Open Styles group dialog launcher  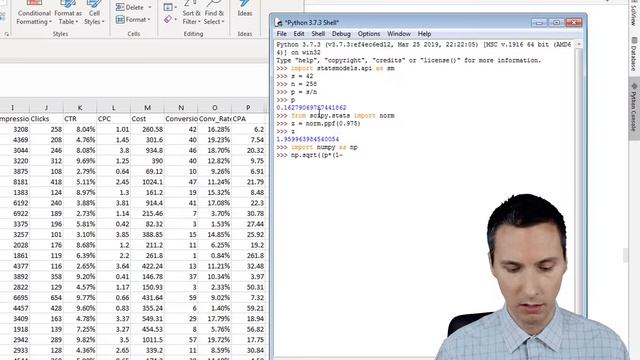pyautogui.click(x=7, y=34)
